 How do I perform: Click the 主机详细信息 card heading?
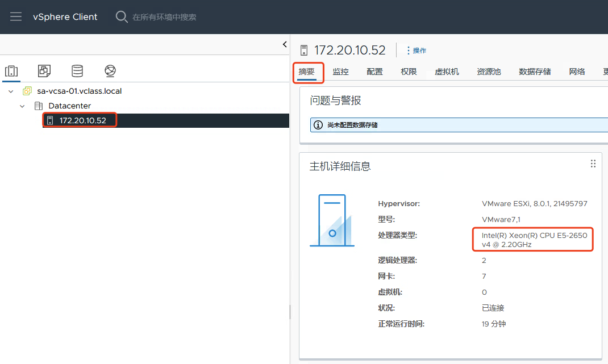(340, 166)
